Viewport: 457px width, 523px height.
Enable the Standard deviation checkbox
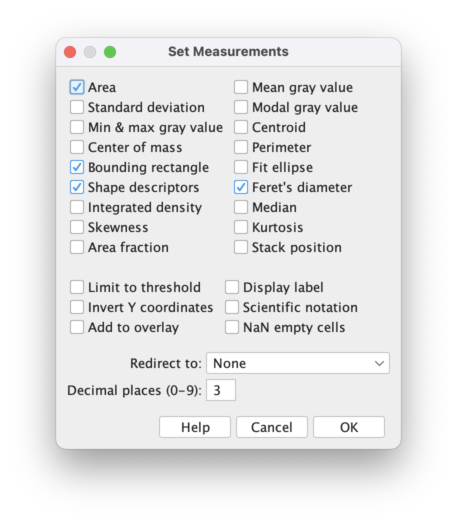(77, 107)
